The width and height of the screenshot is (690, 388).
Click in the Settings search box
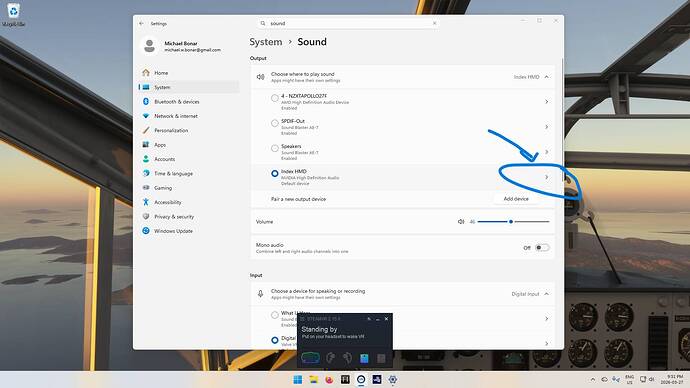tap(348, 23)
